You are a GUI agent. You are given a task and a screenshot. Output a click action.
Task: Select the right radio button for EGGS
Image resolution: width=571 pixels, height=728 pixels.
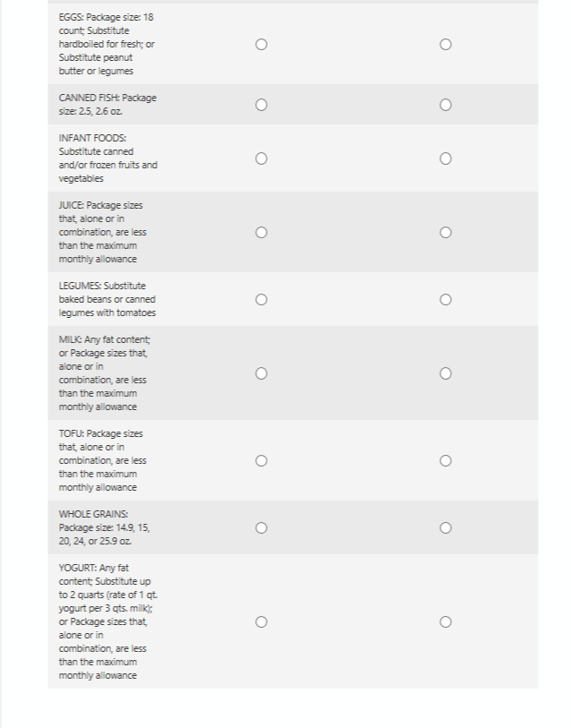pyautogui.click(x=445, y=44)
